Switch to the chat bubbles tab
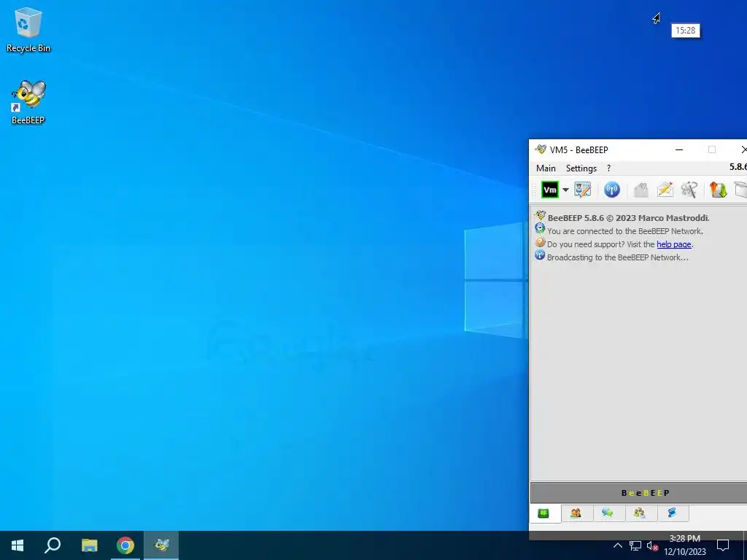This screenshot has height=560, width=747. point(608,513)
